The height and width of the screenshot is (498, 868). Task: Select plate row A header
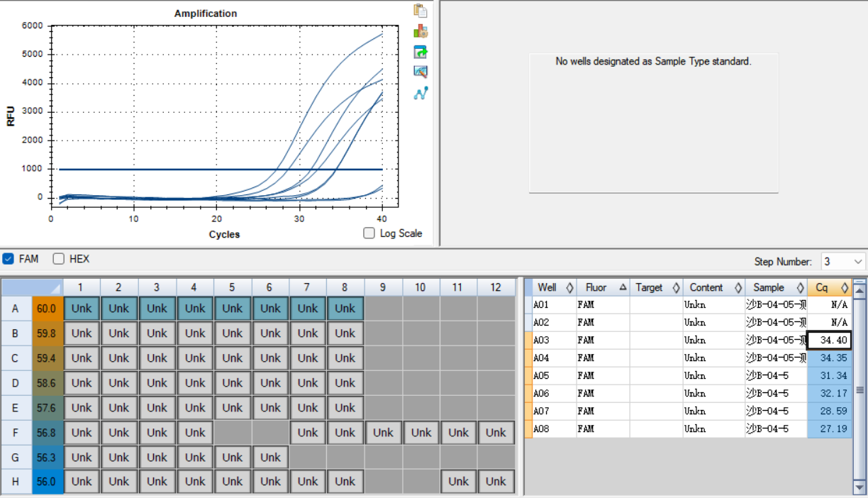point(16,309)
